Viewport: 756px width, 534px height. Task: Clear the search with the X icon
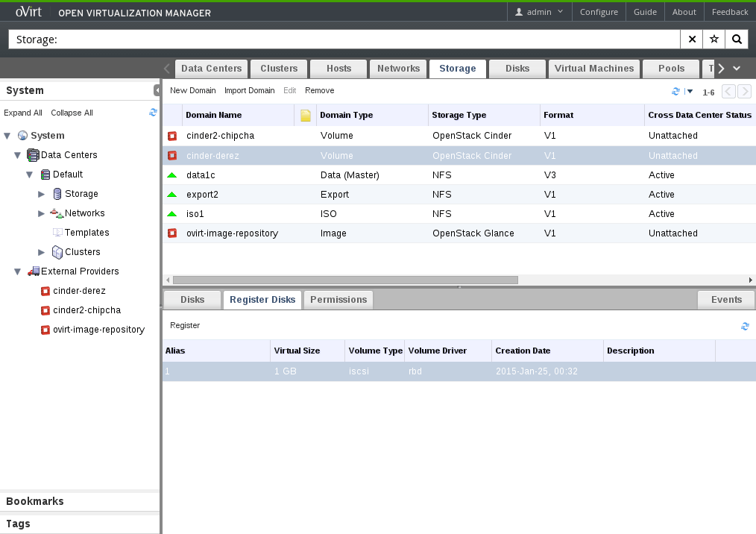[692, 40]
